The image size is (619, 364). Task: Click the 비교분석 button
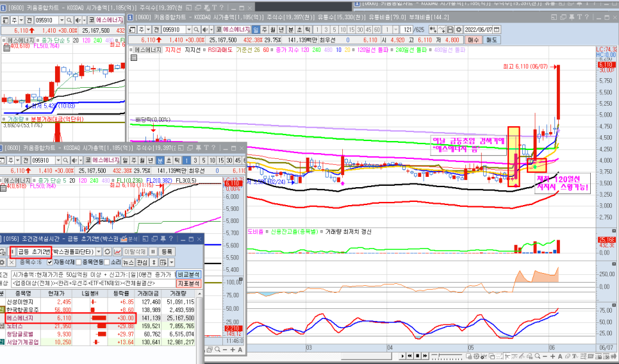pos(188,275)
